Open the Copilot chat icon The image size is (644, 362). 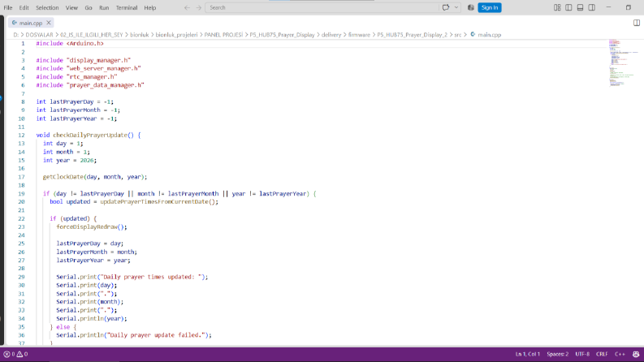[x=446, y=7]
